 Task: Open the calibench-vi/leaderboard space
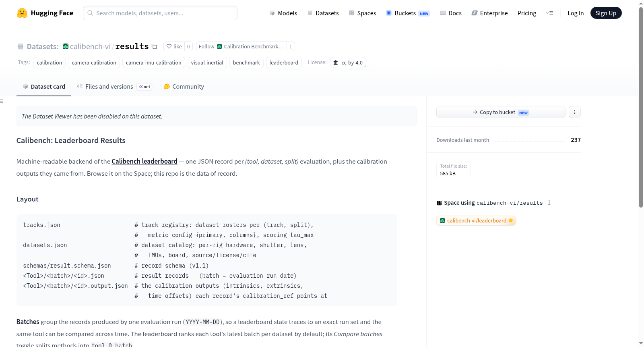point(476,220)
